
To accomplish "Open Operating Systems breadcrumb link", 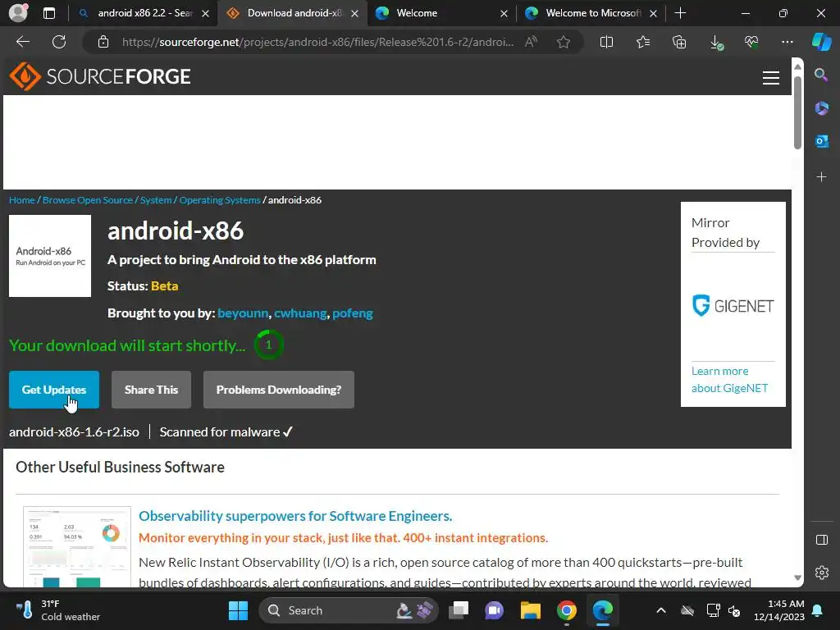I will (x=220, y=200).
